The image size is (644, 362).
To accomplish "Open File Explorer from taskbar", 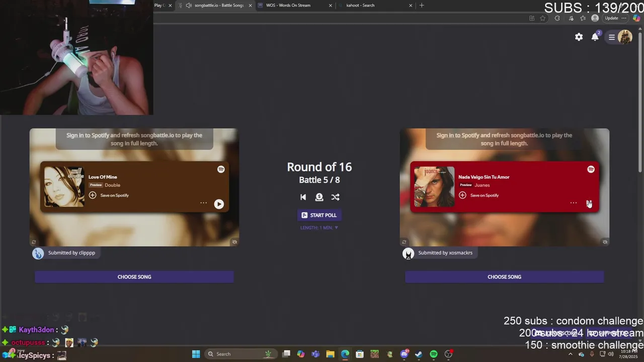I will (330, 354).
